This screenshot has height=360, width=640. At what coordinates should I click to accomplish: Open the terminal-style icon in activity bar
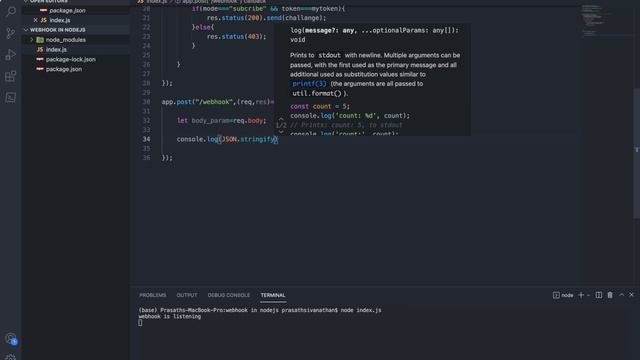[11, 98]
